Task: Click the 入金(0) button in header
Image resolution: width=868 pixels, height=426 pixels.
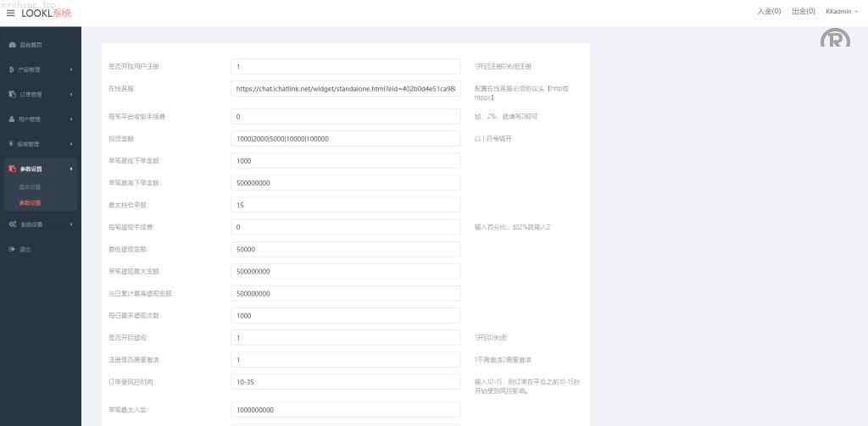Action: (x=769, y=12)
